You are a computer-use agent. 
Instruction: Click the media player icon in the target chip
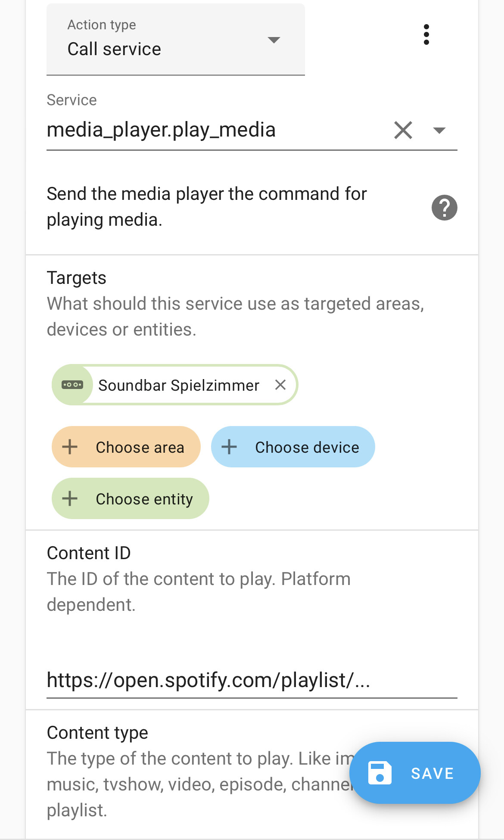coord(72,385)
